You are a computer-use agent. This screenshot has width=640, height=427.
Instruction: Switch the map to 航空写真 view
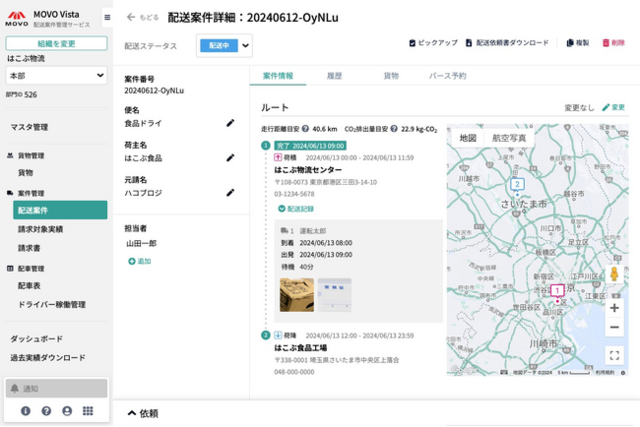[509, 138]
